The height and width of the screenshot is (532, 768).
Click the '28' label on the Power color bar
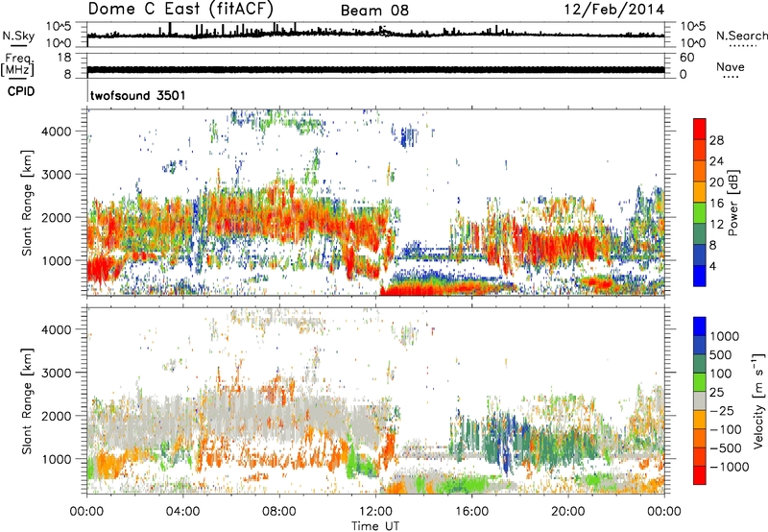(716, 140)
